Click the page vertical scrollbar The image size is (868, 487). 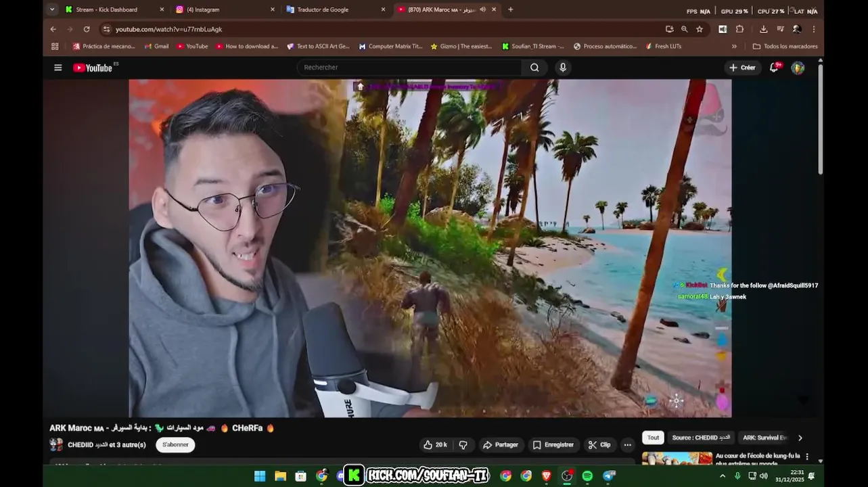coord(821,119)
